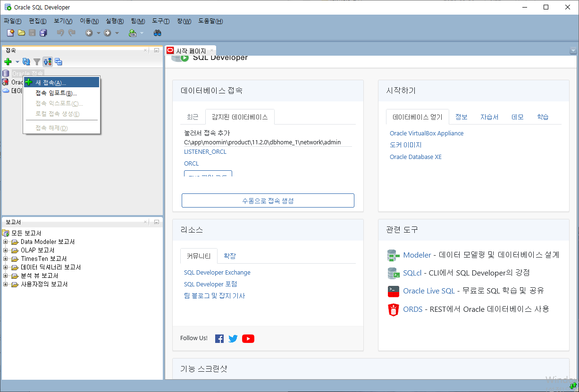Switch to the 감지된 데이터베이스 tab
The image size is (579, 392).
coord(240,117)
